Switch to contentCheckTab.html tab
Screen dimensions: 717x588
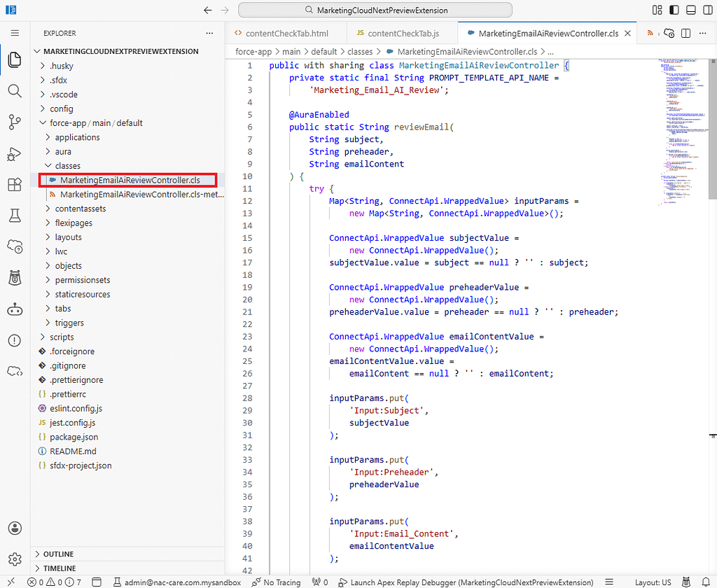286,34
